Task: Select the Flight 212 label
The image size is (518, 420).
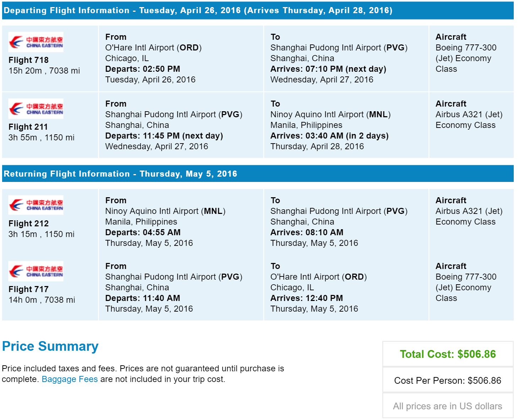Action: (28, 224)
